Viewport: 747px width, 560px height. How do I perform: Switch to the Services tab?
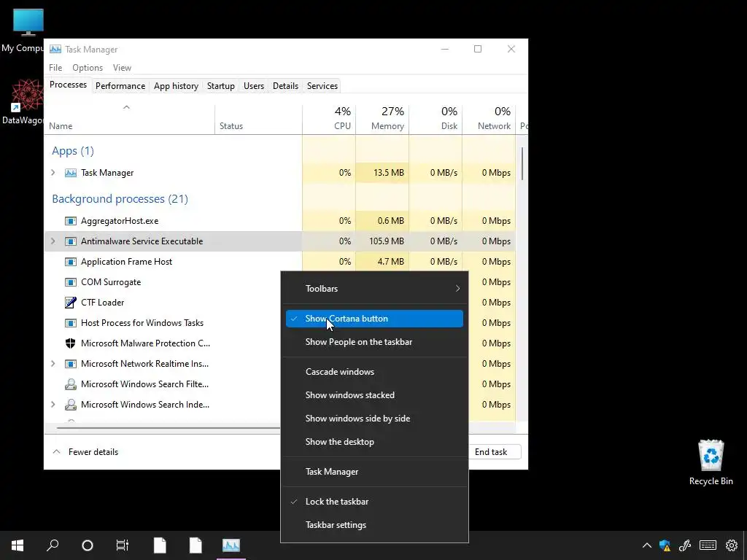pyautogui.click(x=322, y=86)
